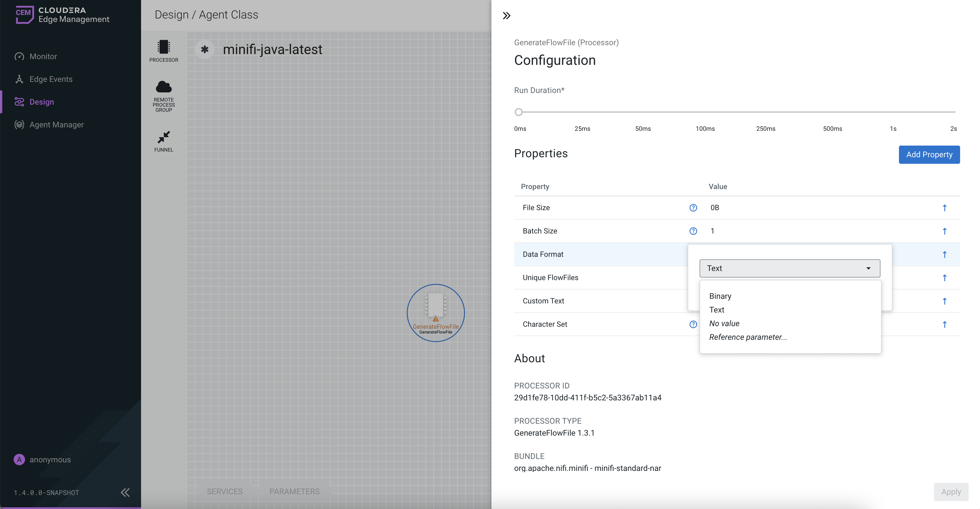Click the asterisk icon beside minifi-java-latest
The height and width of the screenshot is (509, 980).
[205, 49]
